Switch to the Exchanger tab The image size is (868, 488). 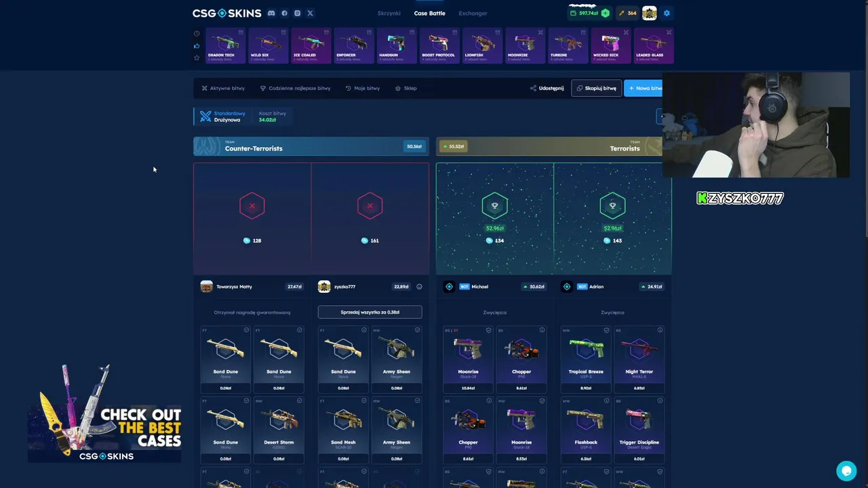coord(473,13)
